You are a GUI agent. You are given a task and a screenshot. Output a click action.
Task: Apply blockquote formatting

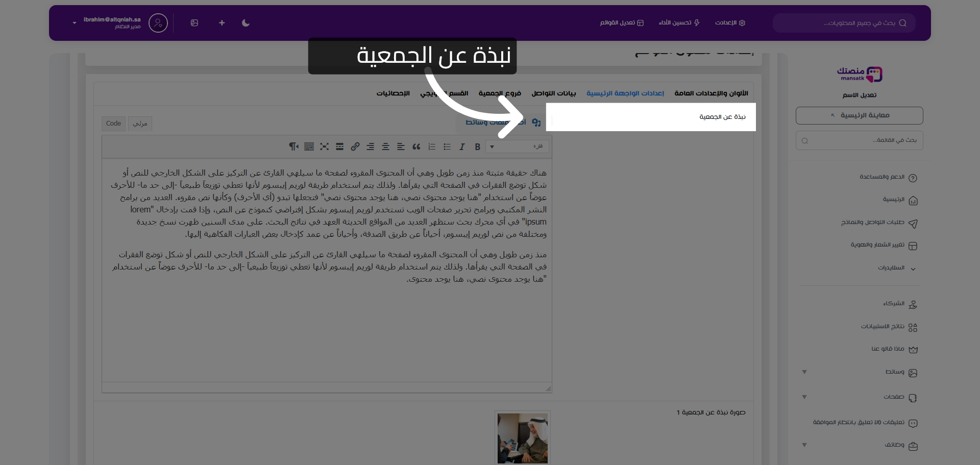tap(416, 146)
